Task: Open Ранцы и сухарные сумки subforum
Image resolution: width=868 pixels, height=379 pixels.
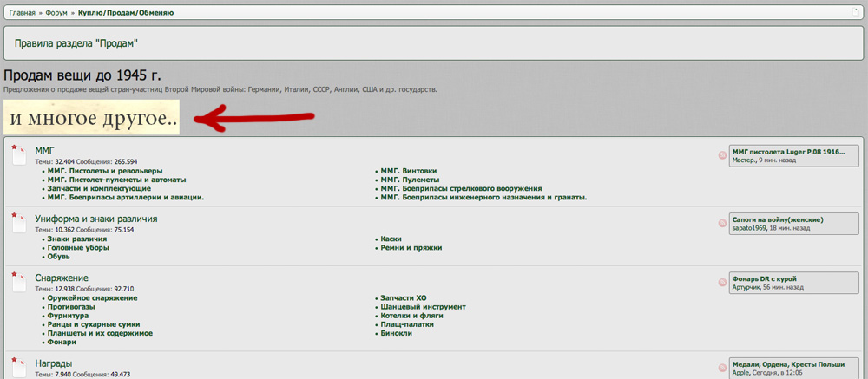Action: coord(94,325)
